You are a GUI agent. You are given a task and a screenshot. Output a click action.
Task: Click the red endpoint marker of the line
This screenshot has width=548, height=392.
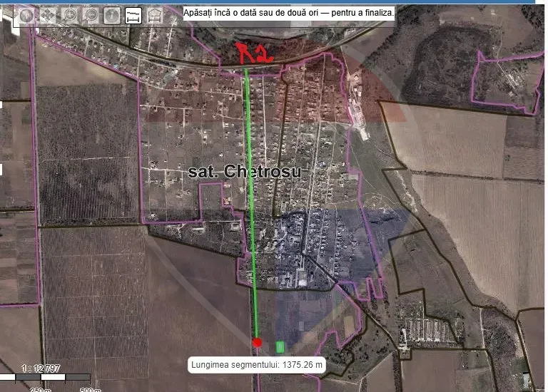click(x=257, y=343)
